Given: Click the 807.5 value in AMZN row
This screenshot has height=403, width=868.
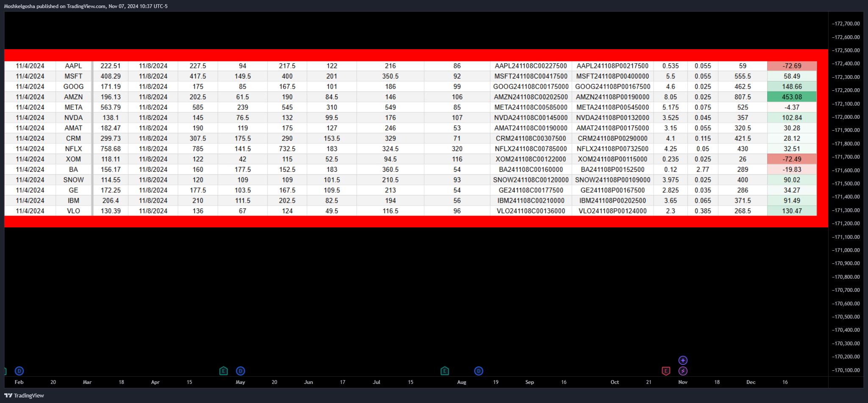Looking at the screenshot, I should coord(743,97).
